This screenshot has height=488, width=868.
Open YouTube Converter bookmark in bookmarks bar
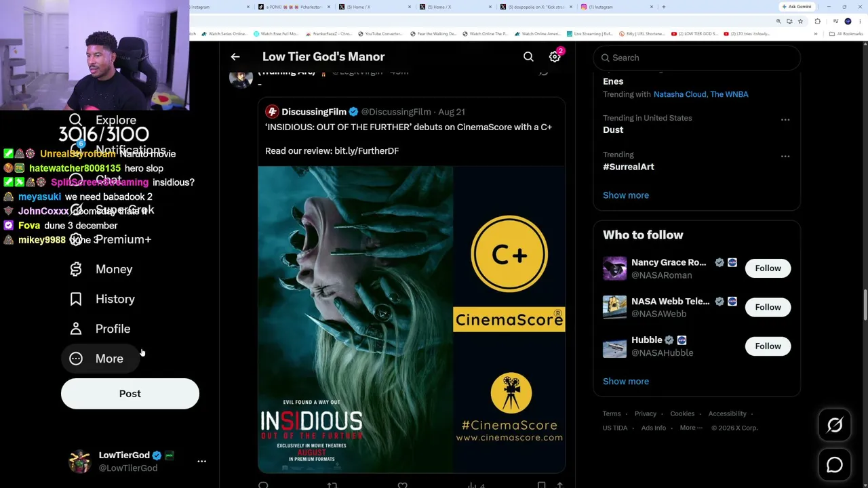coord(380,34)
